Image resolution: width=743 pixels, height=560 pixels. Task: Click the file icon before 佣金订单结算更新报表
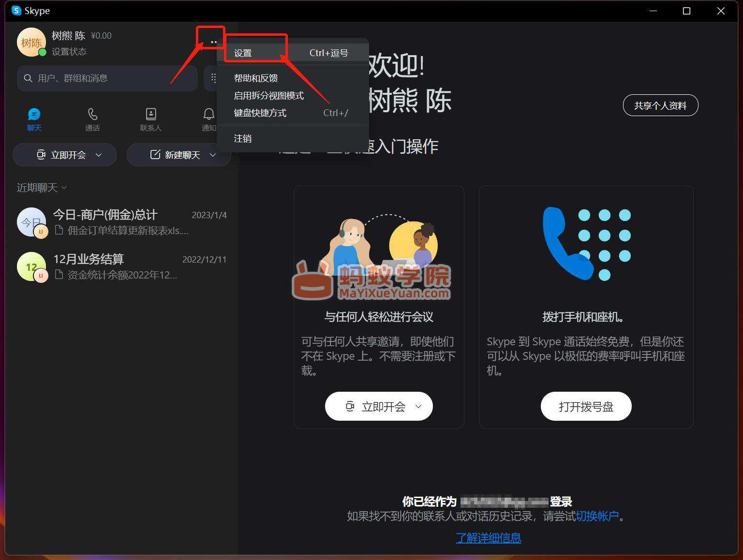pos(59,230)
